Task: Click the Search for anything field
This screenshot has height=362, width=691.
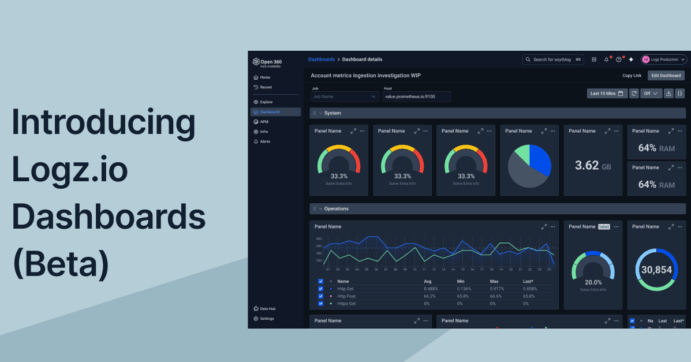Action: [x=553, y=60]
